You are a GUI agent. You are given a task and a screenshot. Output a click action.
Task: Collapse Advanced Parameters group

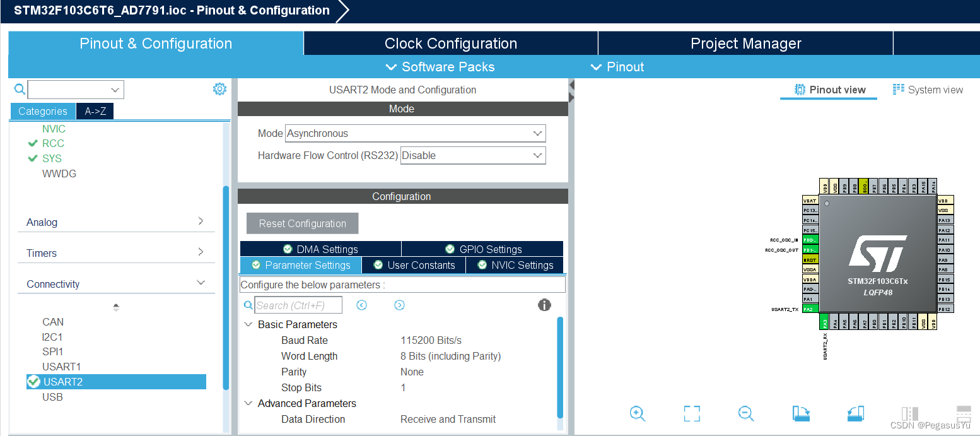click(x=248, y=403)
